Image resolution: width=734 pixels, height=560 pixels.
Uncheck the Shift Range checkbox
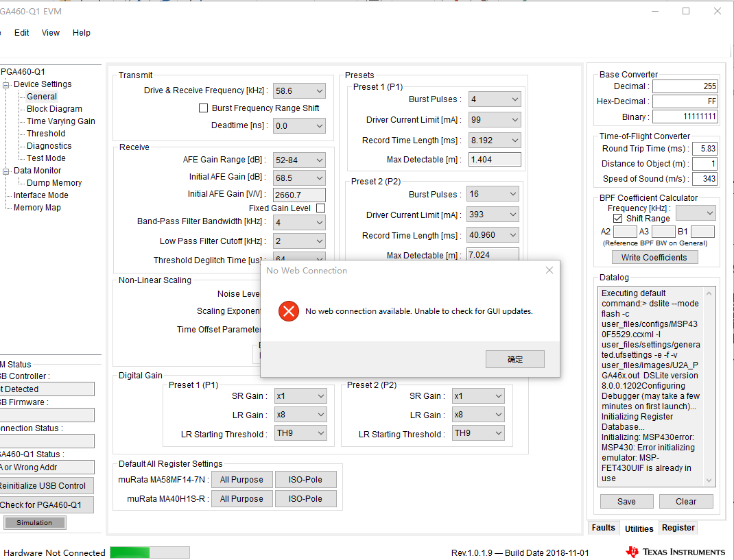(x=617, y=219)
